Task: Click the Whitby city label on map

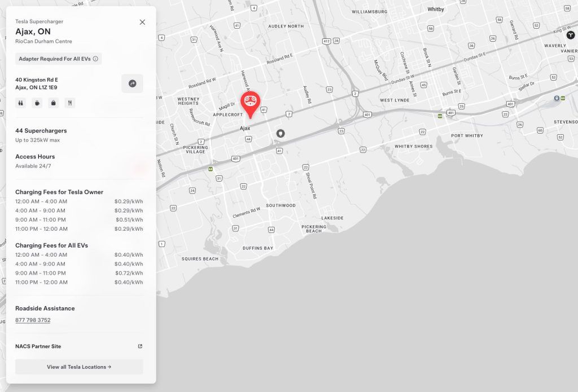Action: 436,9
